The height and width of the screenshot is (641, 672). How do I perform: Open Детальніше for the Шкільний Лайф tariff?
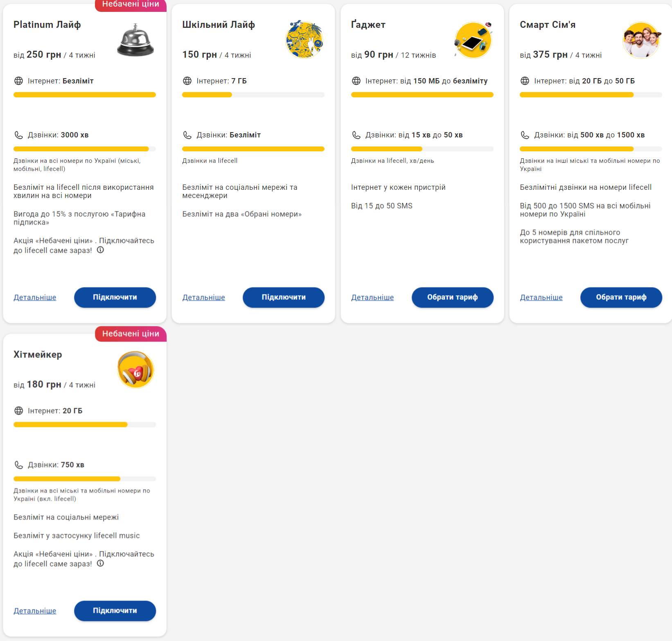(x=203, y=297)
